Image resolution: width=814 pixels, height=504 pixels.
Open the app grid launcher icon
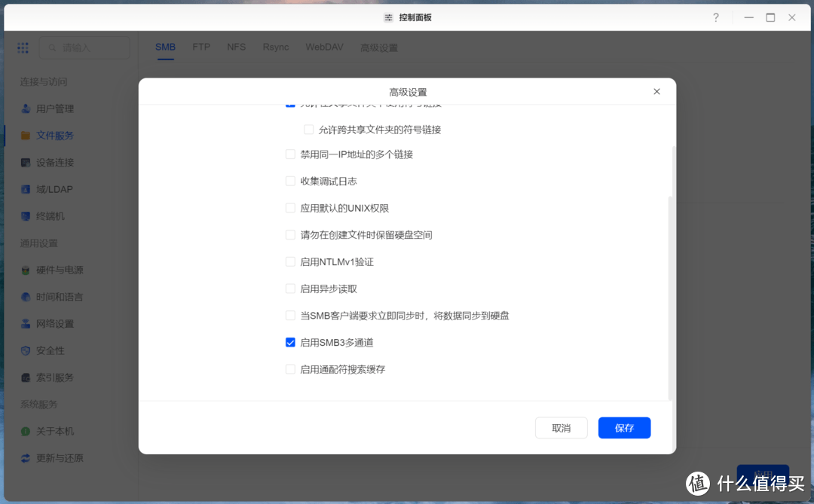(23, 47)
